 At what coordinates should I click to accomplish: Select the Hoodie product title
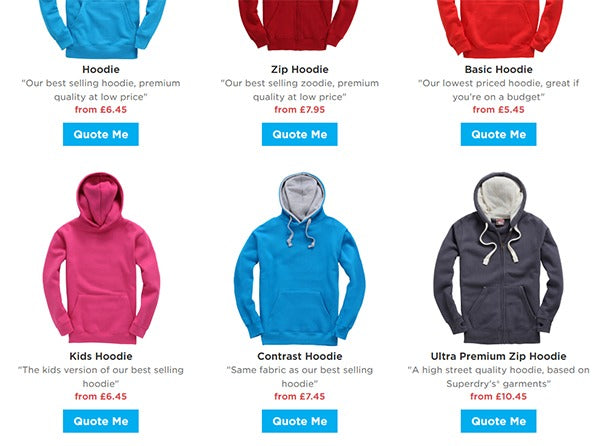click(x=101, y=69)
